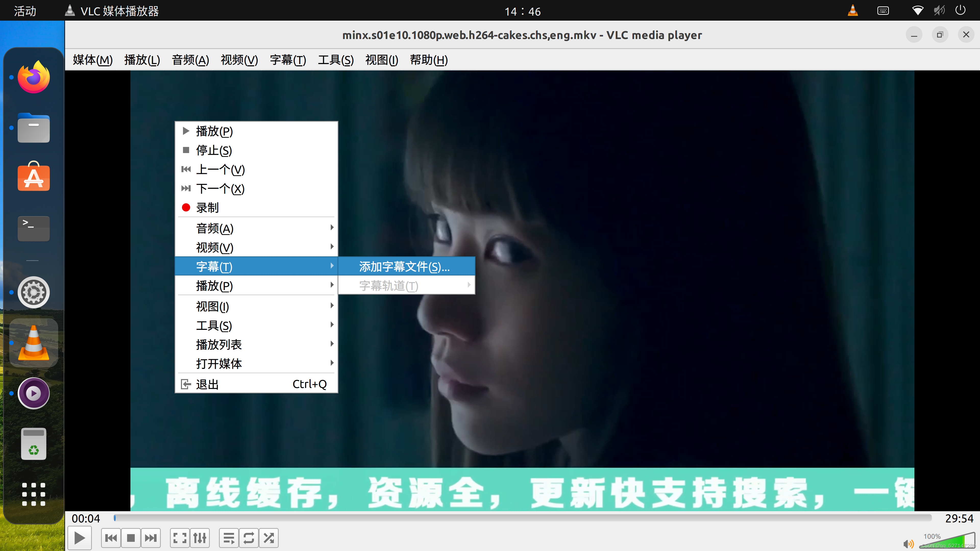
Task: Select 下一个(X) in context menu
Action: point(256,189)
